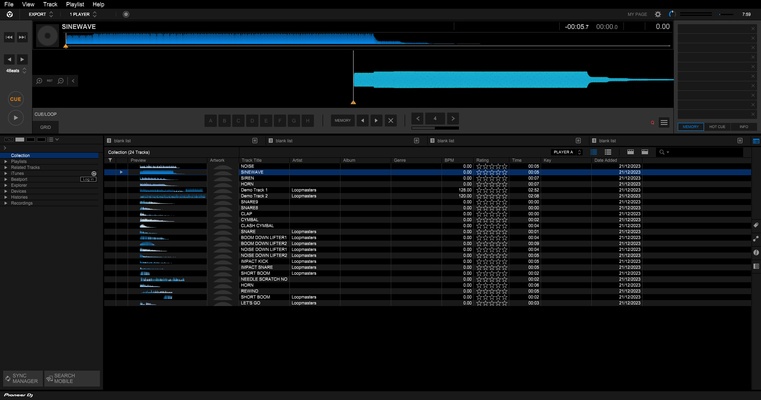Jump to next track button
This screenshot has width=761, height=400.
coord(22,37)
